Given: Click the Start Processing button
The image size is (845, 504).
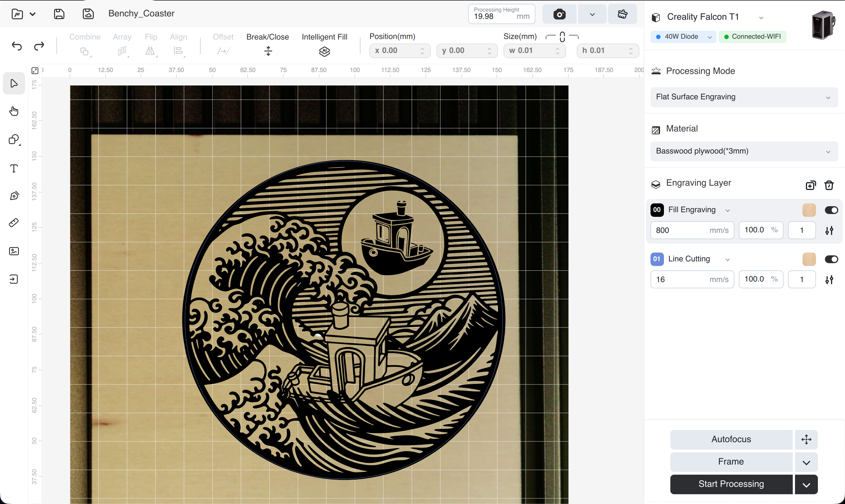Looking at the screenshot, I should click(731, 484).
